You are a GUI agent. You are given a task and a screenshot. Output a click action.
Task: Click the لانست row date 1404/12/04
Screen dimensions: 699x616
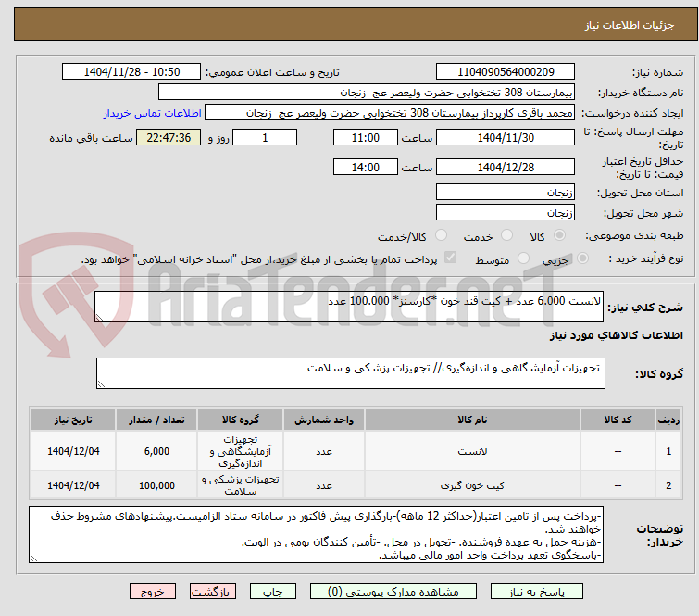(73, 451)
